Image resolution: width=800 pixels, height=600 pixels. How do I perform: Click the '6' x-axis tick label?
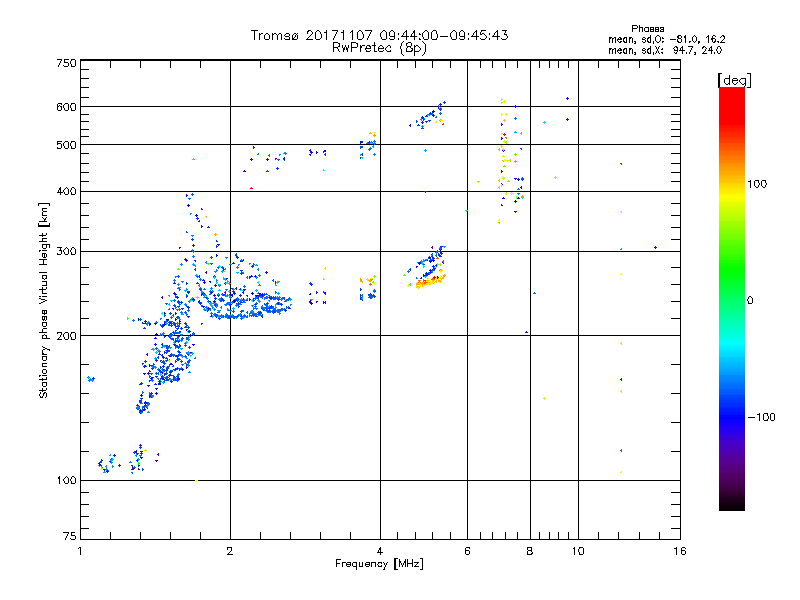tap(467, 551)
